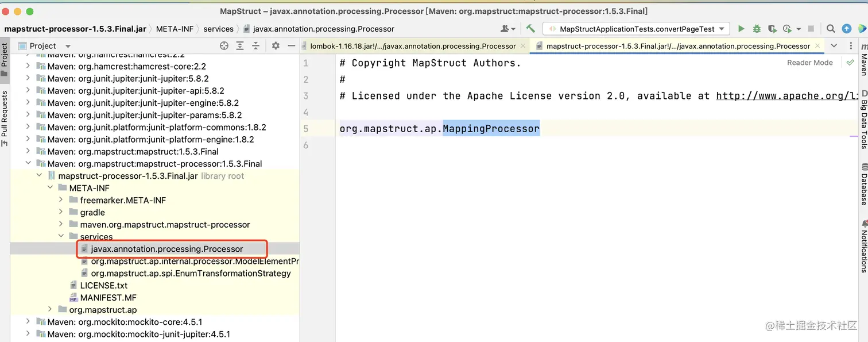868x342 pixels.
Task: Build the project with the hammer icon
Action: pyautogui.click(x=530, y=28)
